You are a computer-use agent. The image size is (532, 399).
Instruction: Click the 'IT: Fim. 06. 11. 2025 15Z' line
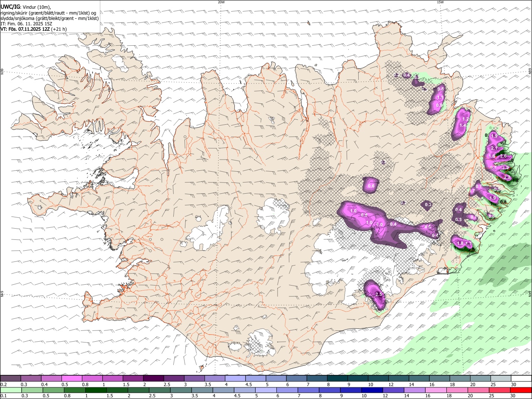[26, 24]
